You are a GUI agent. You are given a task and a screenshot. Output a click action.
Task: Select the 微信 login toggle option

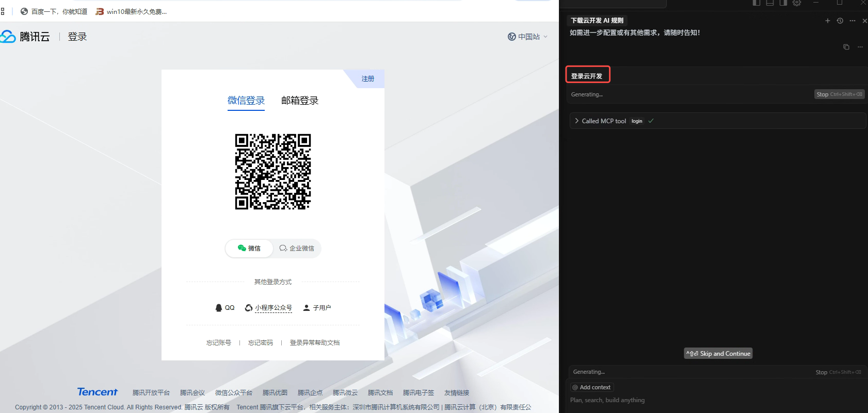tap(249, 248)
